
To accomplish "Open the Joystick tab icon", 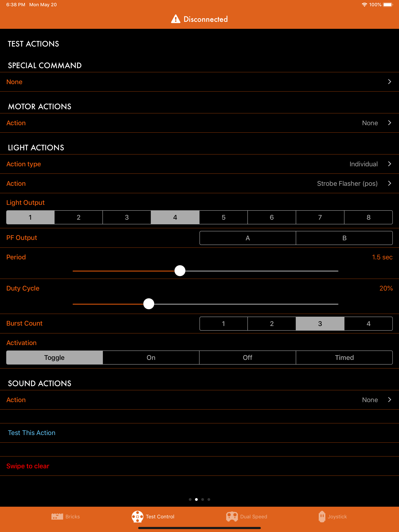I will pos(322,517).
